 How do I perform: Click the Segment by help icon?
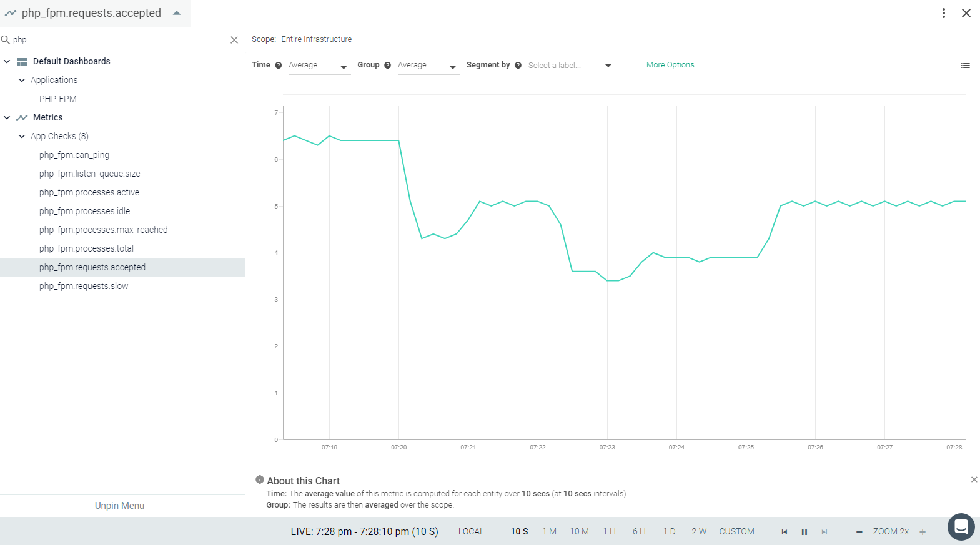(x=518, y=65)
